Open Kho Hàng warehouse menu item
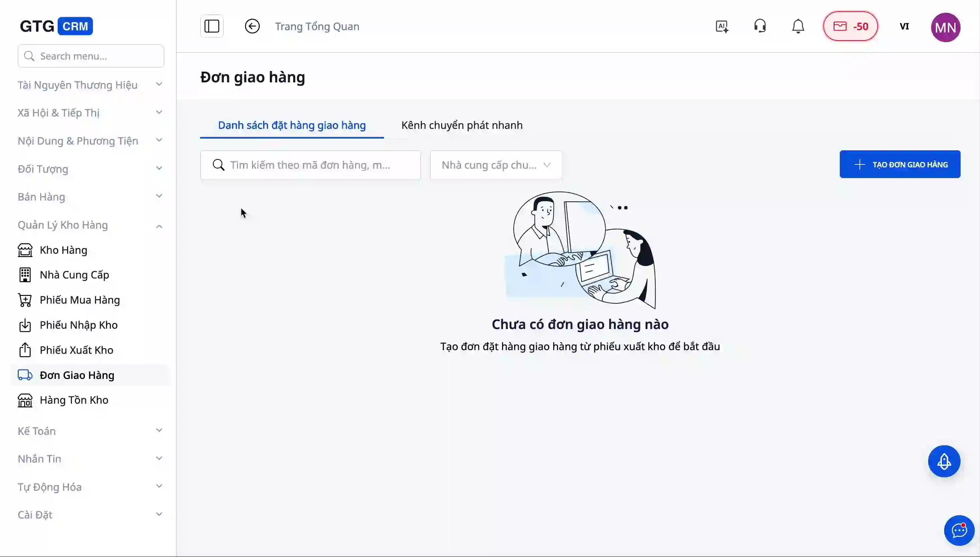This screenshot has height=557, width=980. click(64, 250)
